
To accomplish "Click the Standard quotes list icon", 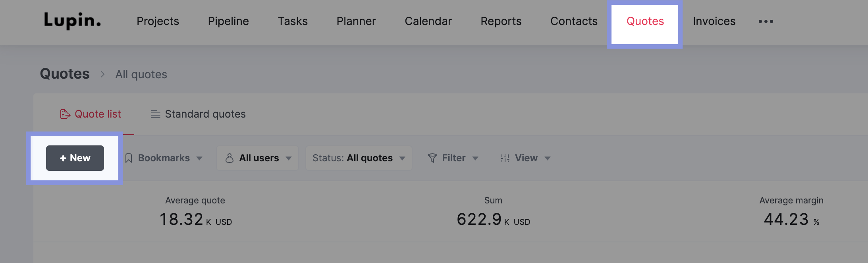I will pos(155,114).
